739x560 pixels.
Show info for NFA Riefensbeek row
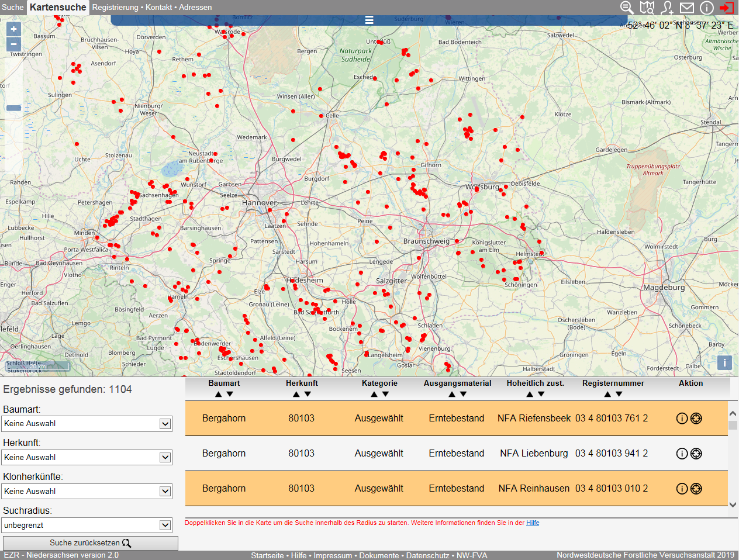click(682, 419)
